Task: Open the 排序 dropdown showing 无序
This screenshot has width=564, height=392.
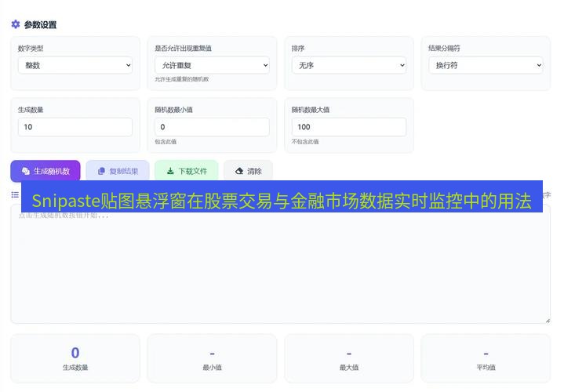Action: point(349,65)
